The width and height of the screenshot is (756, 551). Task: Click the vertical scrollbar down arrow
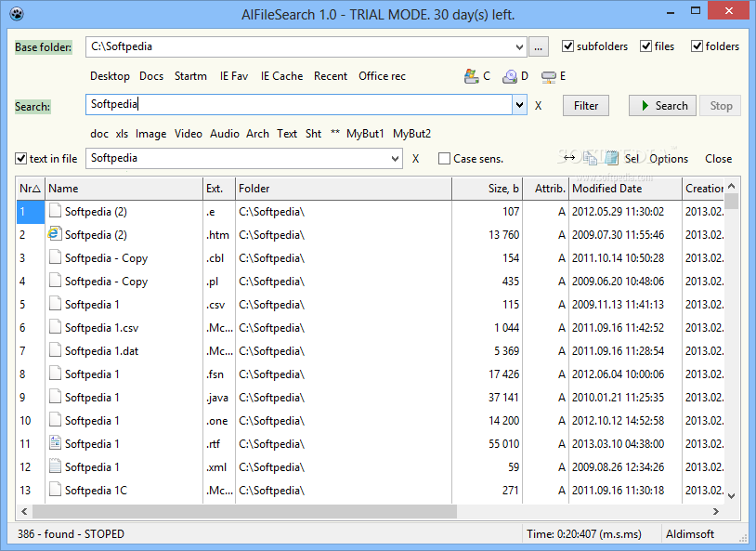pyautogui.click(x=732, y=495)
